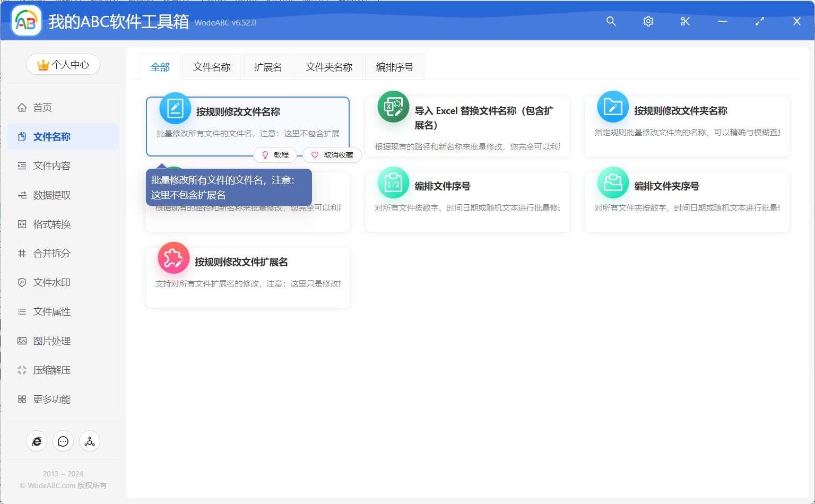Select the blue folder rename icon
815x504 pixels.
613,107
